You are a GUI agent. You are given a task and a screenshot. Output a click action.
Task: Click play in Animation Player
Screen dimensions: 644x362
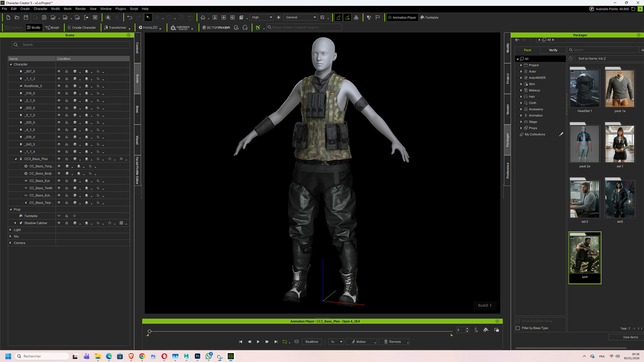coord(258,342)
